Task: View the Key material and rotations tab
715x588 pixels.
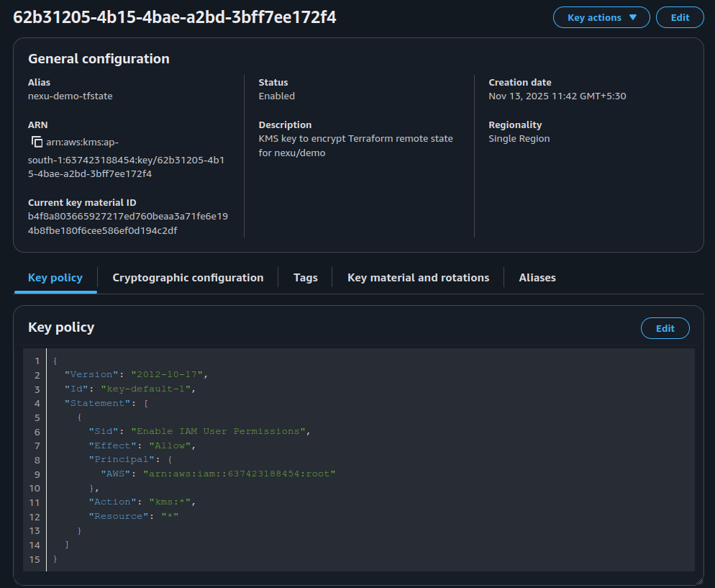Action: 418,277
